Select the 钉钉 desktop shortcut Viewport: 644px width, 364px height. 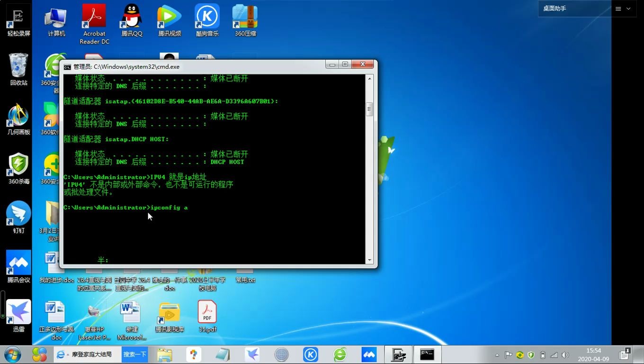point(18,218)
